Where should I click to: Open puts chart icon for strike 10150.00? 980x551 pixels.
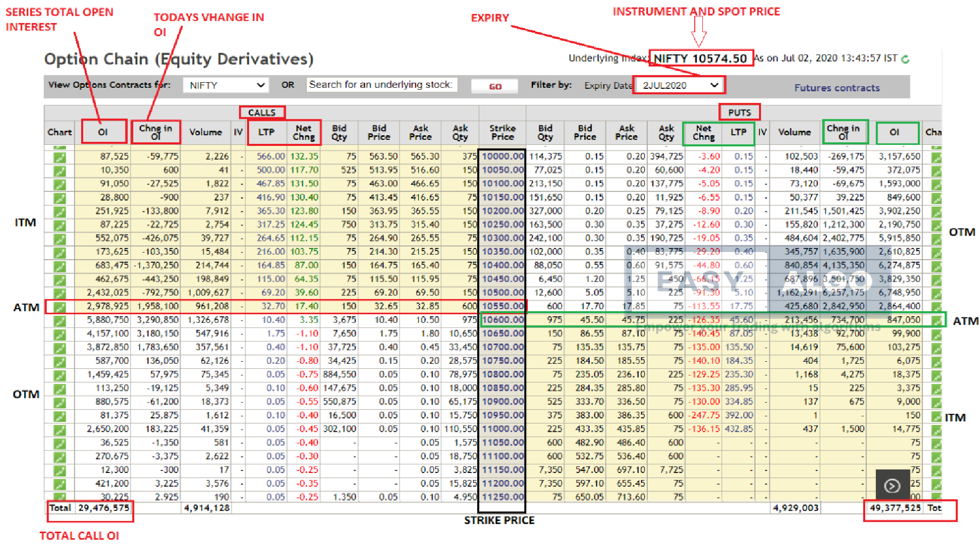point(936,198)
